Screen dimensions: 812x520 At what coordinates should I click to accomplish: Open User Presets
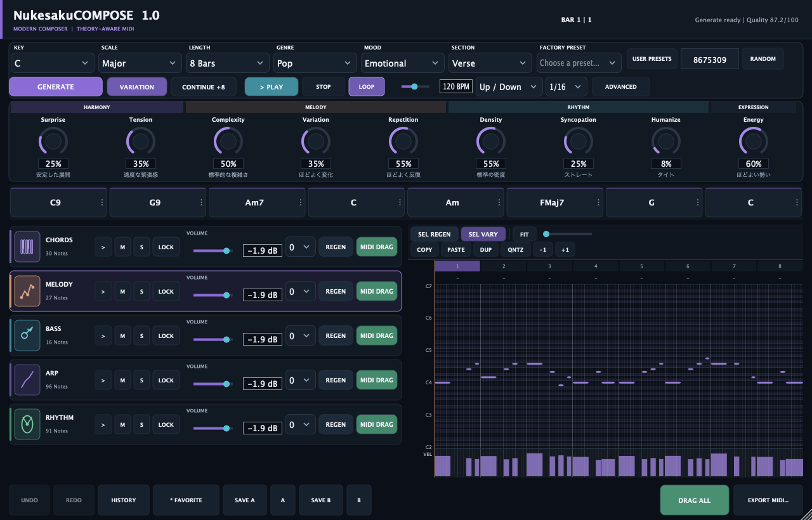coord(652,59)
